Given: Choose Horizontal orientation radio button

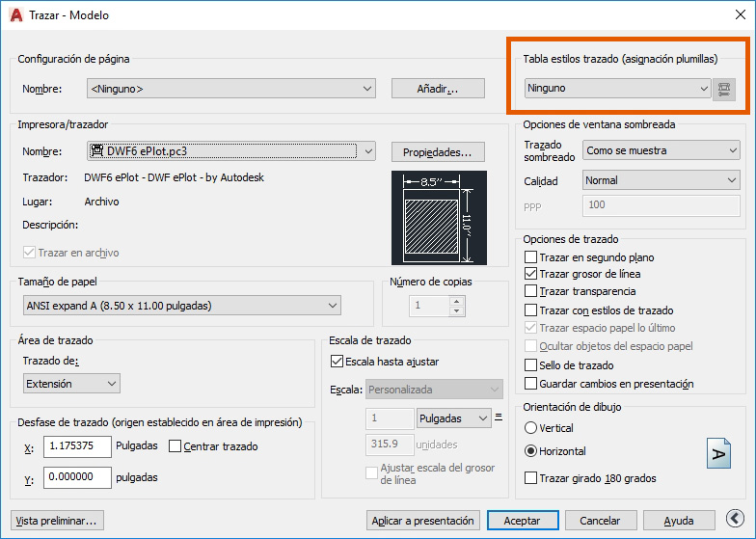Looking at the screenshot, I should click(x=530, y=451).
